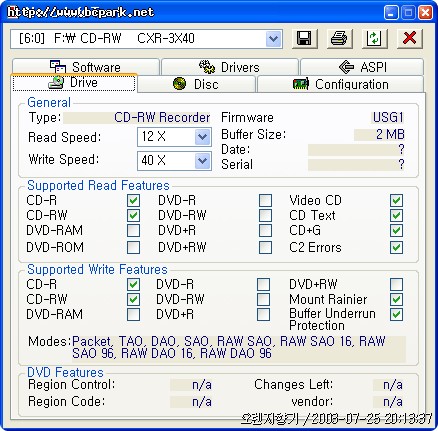Maximize the window
This screenshot has height=431, width=438.
[x=408, y=13]
